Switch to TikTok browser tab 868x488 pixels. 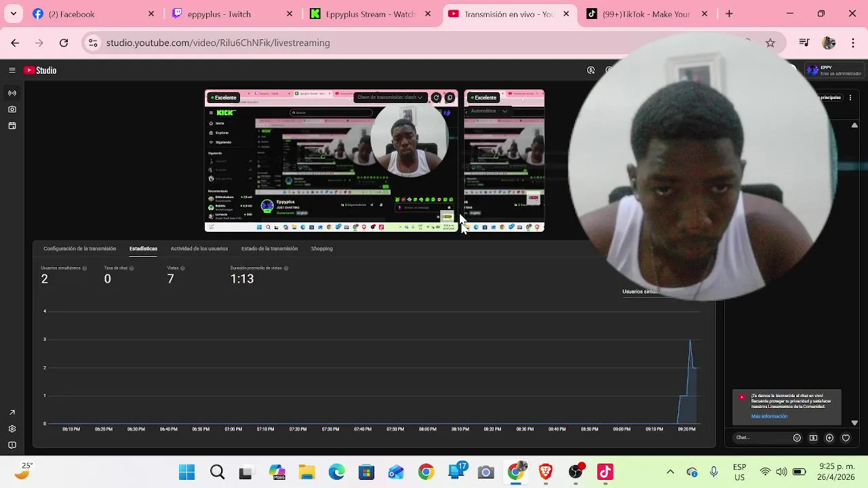coord(647,14)
